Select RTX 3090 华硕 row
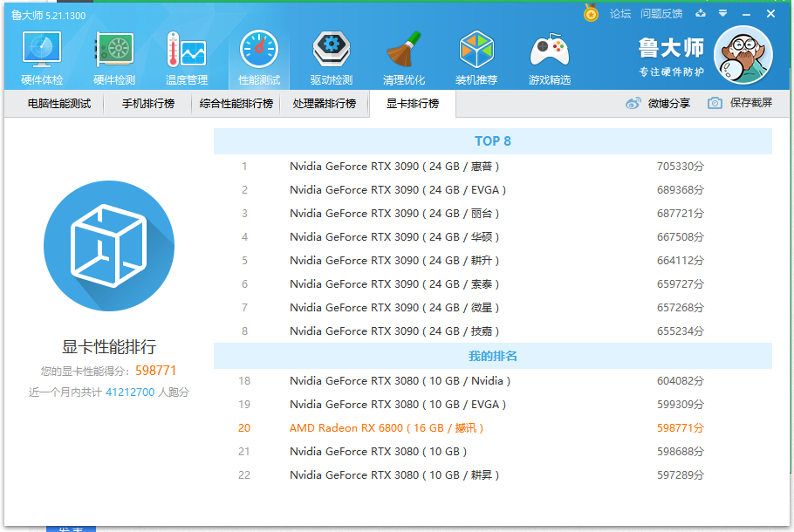This screenshot has height=532, width=794. (493, 237)
